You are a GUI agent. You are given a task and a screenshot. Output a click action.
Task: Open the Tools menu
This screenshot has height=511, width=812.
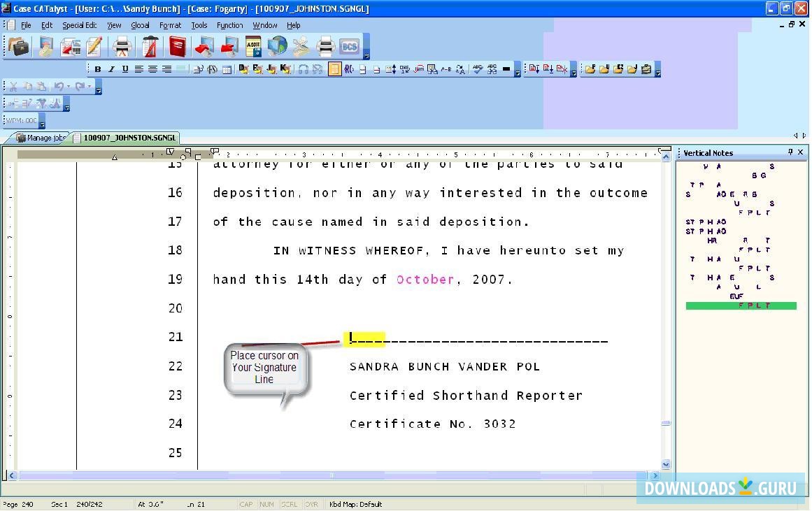coord(199,25)
